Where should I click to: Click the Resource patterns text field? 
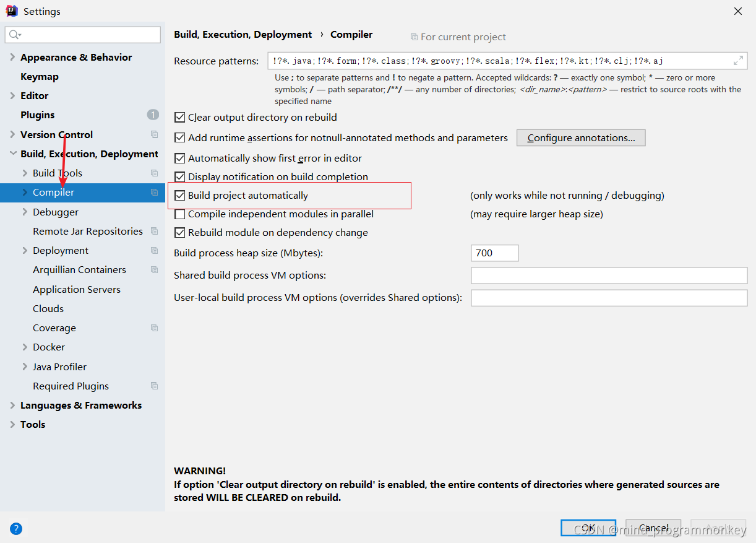coord(507,61)
